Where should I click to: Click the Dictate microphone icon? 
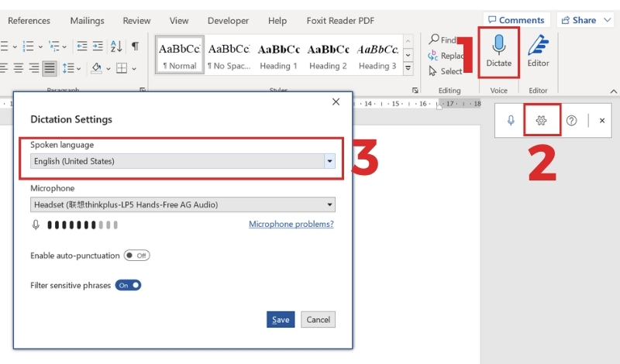tap(498, 45)
